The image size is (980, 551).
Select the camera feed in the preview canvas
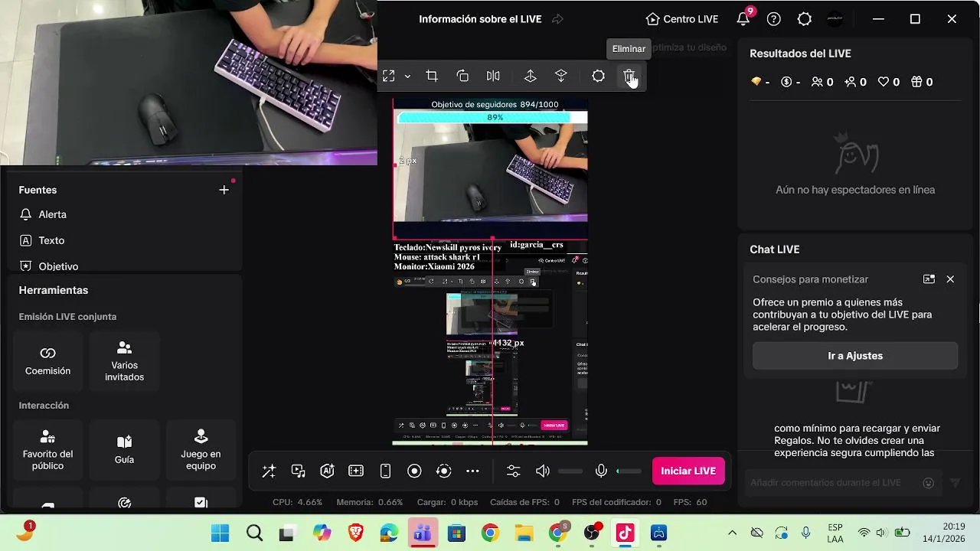pyautogui.click(x=490, y=172)
